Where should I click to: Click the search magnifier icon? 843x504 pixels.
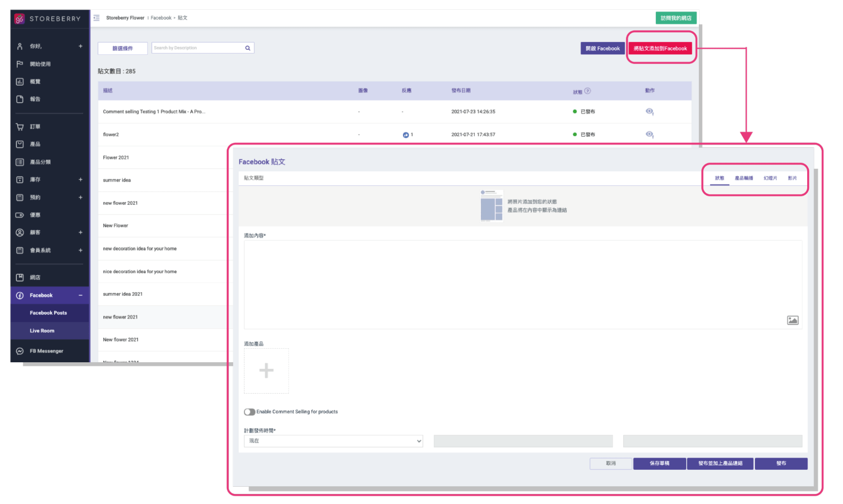pyautogui.click(x=248, y=48)
